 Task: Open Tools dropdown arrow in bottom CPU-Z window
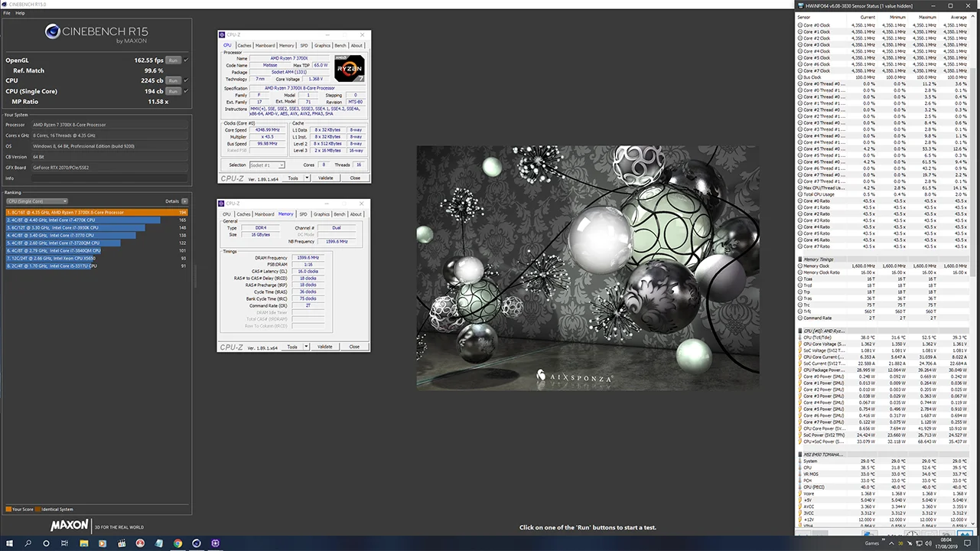pos(307,346)
